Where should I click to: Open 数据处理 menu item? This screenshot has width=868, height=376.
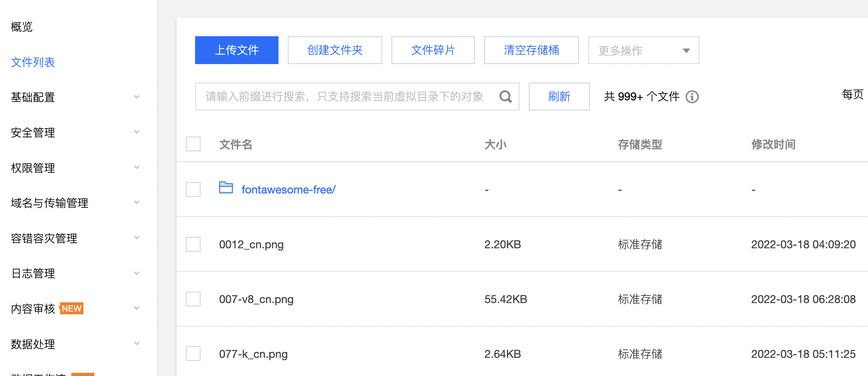point(33,344)
